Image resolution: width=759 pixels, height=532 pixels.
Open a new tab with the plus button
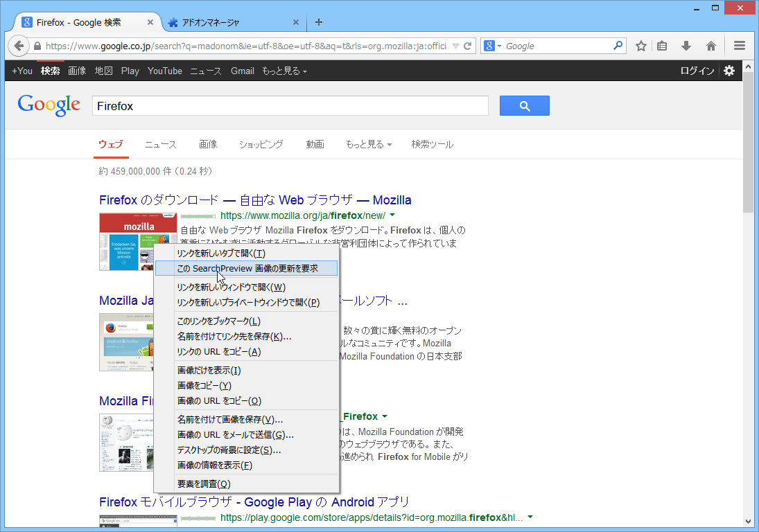click(x=318, y=21)
